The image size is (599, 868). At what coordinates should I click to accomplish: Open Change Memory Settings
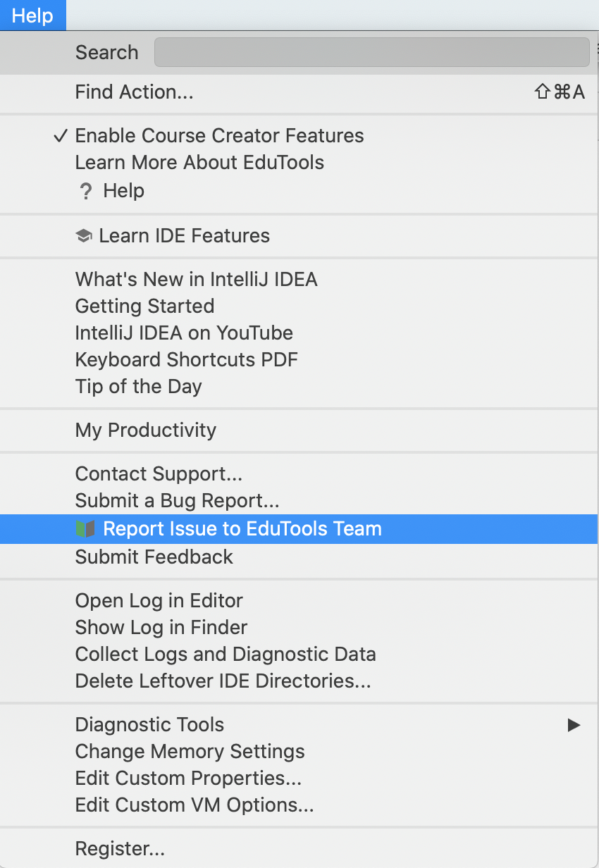point(299,751)
